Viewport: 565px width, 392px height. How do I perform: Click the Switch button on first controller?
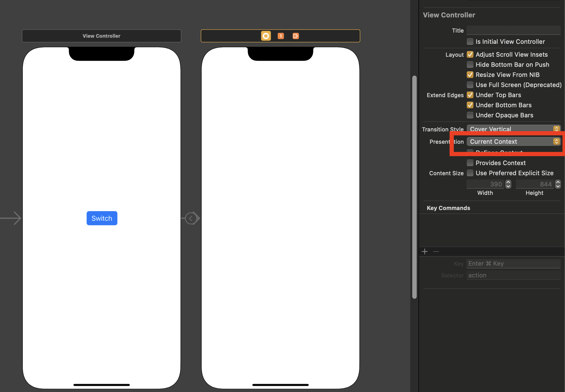[102, 218]
